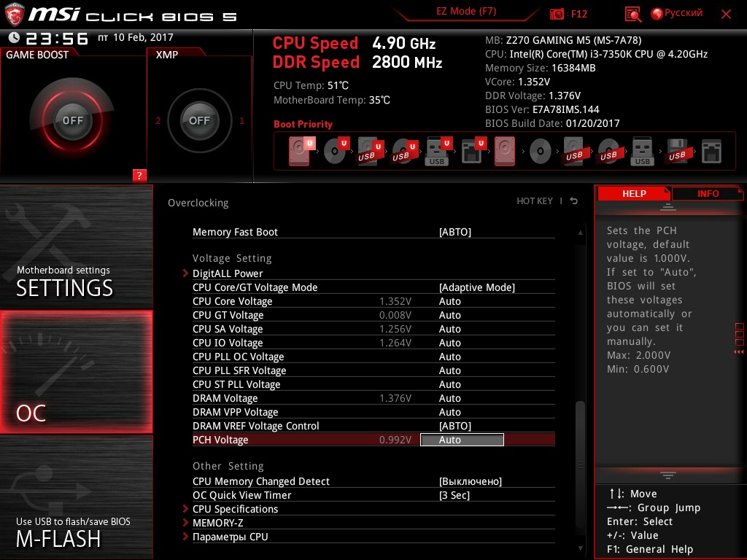The image size is (747, 560).
Task: Select XMP profile 2
Action: coord(158,120)
